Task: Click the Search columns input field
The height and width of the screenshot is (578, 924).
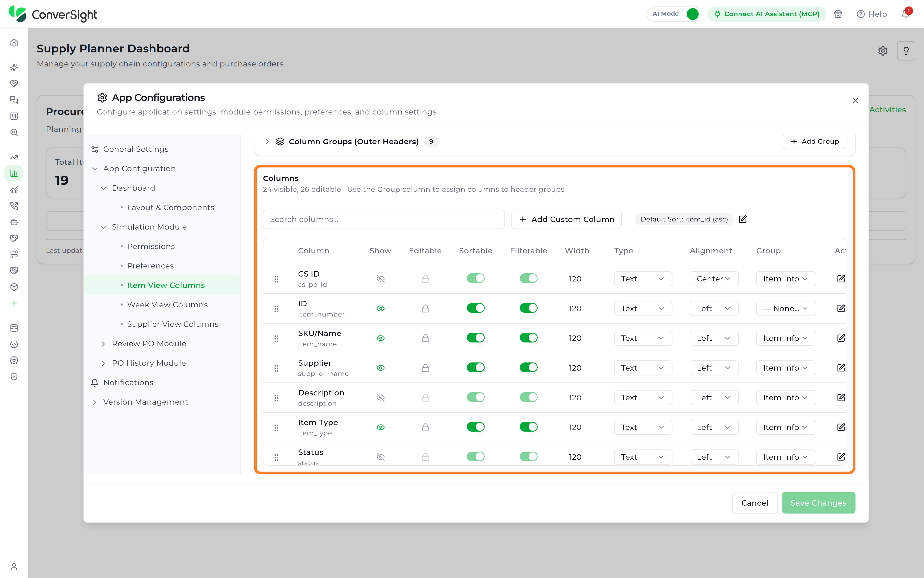Action: (x=383, y=219)
